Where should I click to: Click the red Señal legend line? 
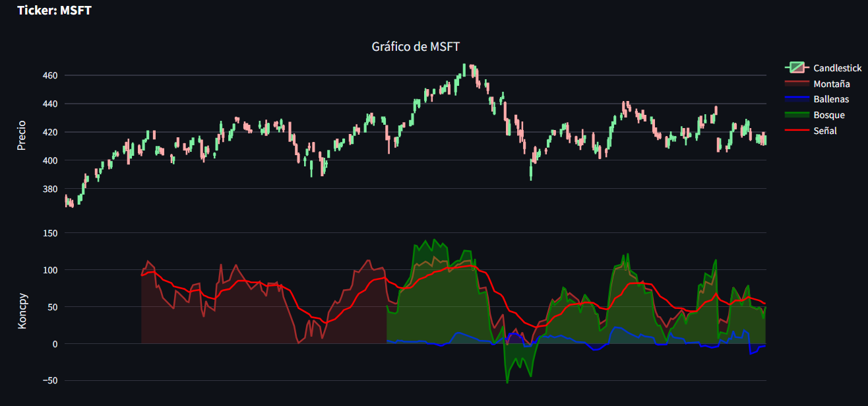tap(797, 131)
